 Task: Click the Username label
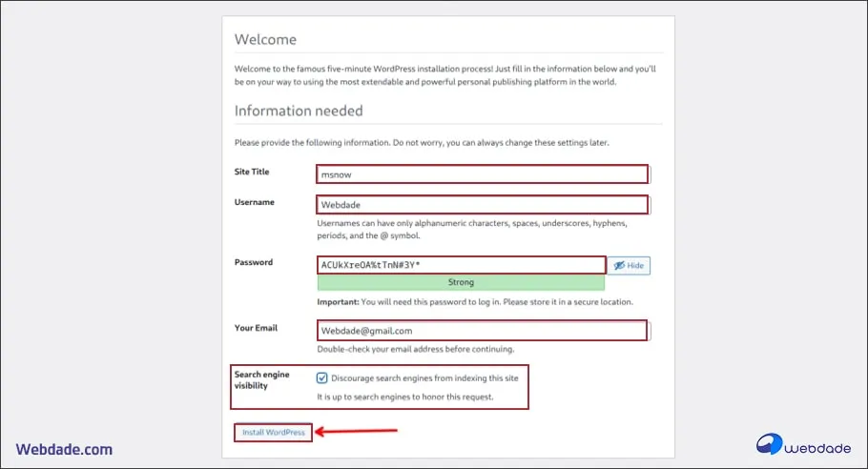pyautogui.click(x=254, y=202)
